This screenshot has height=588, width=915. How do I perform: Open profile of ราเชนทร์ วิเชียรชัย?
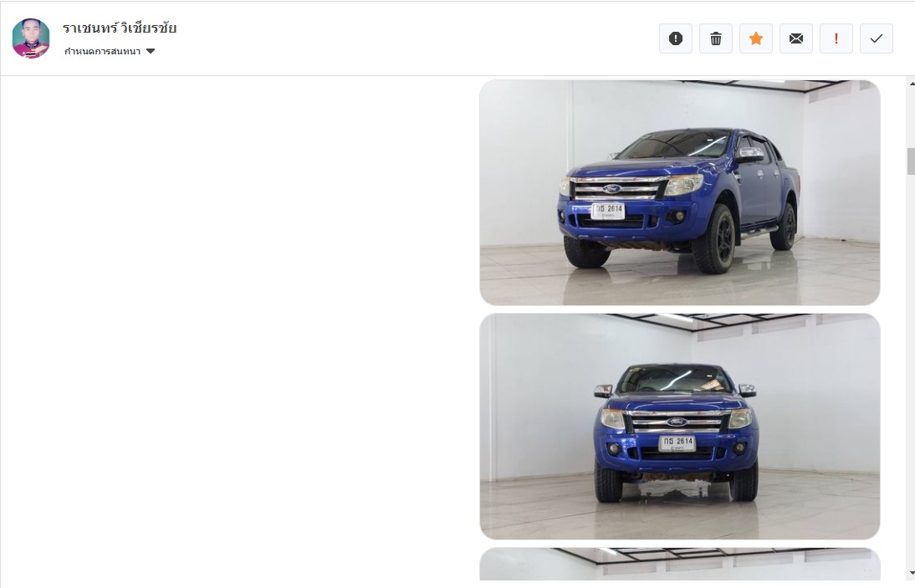tap(120, 28)
